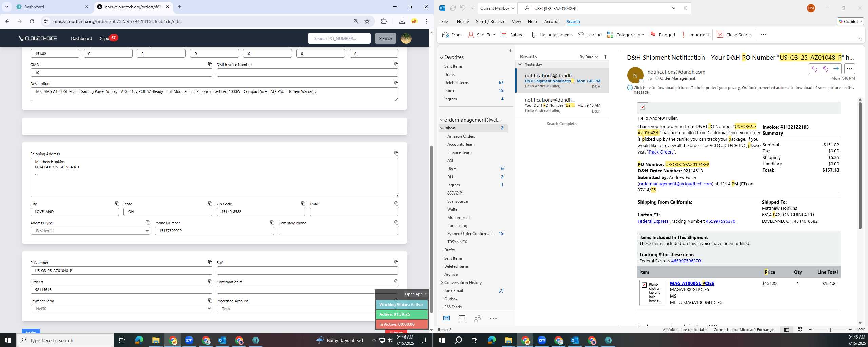868x347 pixels.
Task: Forward the D&H shipment email
Action: (836, 69)
